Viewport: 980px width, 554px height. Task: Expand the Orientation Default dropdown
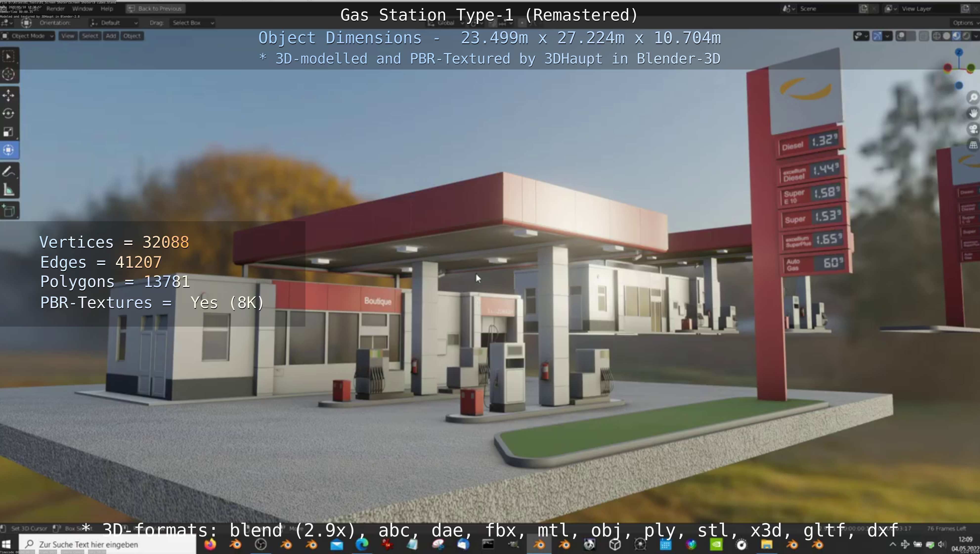click(x=114, y=23)
